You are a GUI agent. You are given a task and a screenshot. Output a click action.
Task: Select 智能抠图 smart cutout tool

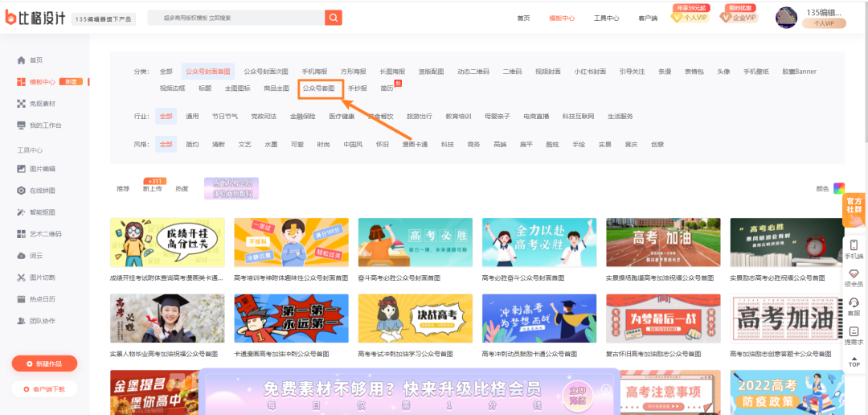point(43,212)
